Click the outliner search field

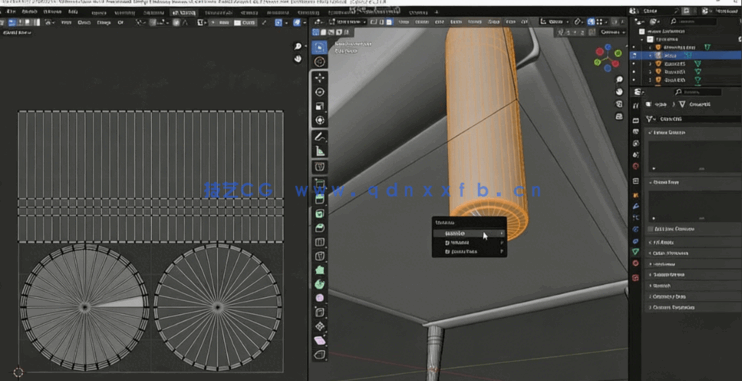click(x=692, y=21)
